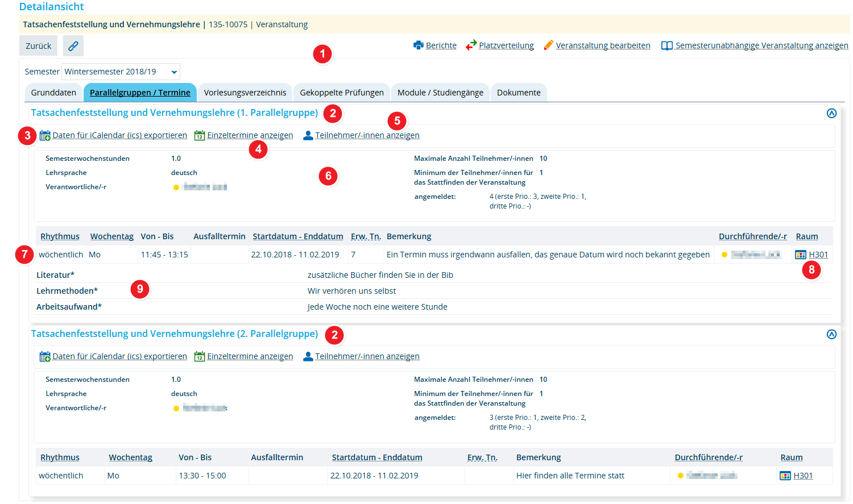
Task: Sort first table by Startdatum - Enddatum
Action: 298,236
